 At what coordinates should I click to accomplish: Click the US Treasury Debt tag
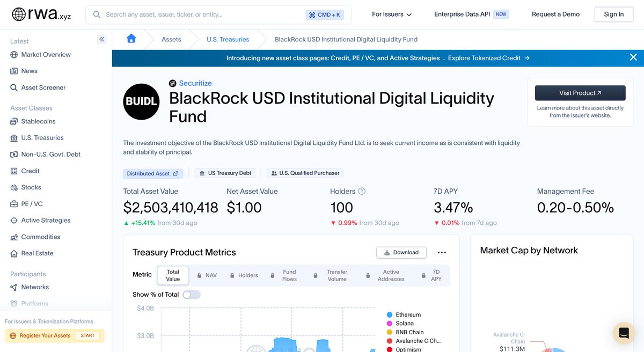point(225,173)
